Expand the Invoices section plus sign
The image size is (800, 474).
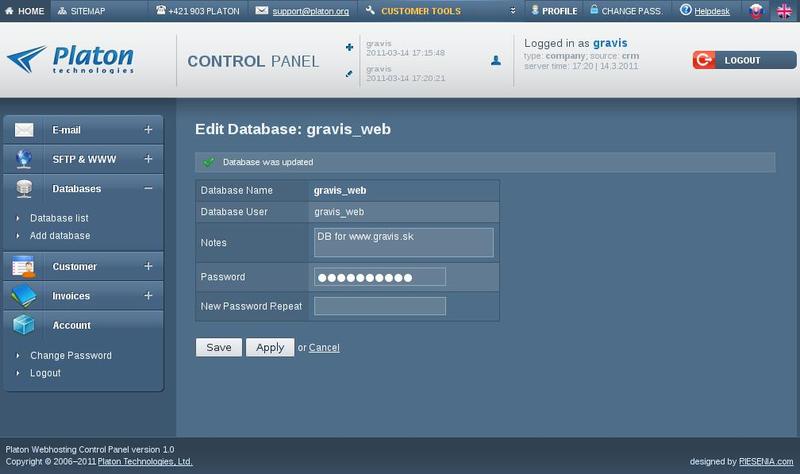(148, 295)
